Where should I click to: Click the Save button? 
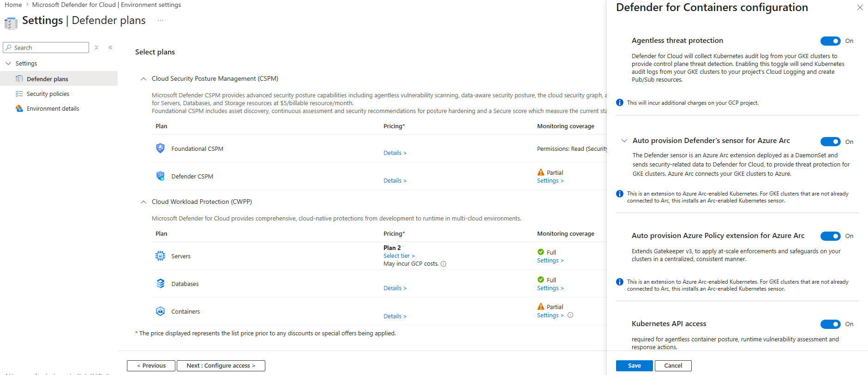[x=635, y=366]
